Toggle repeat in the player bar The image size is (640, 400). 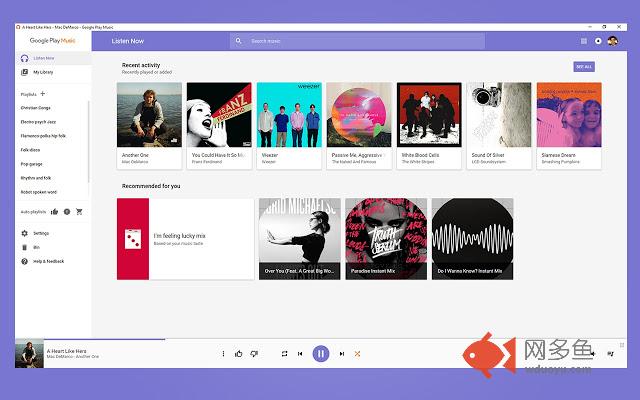click(x=284, y=354)
